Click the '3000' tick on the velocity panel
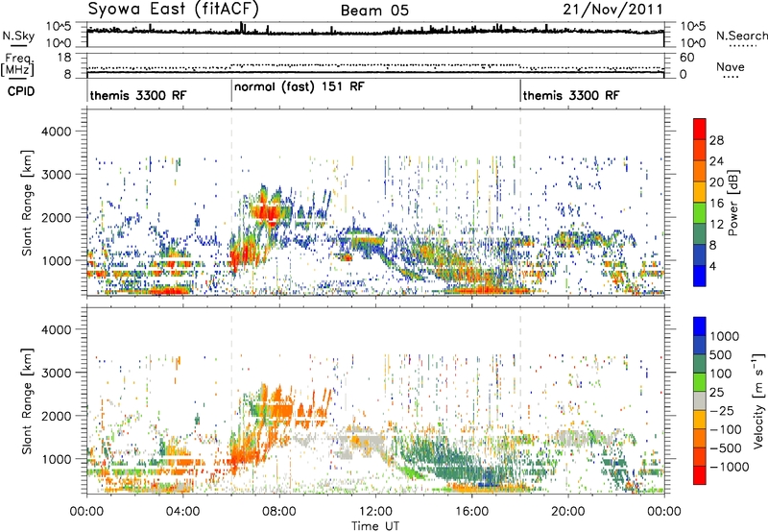 [56, 373]
